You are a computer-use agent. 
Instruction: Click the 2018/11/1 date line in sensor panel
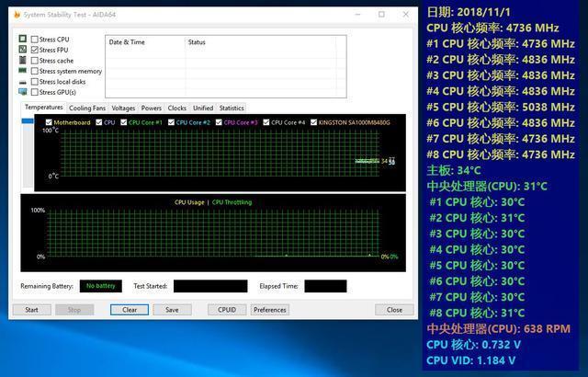click(x=469, y=12)
